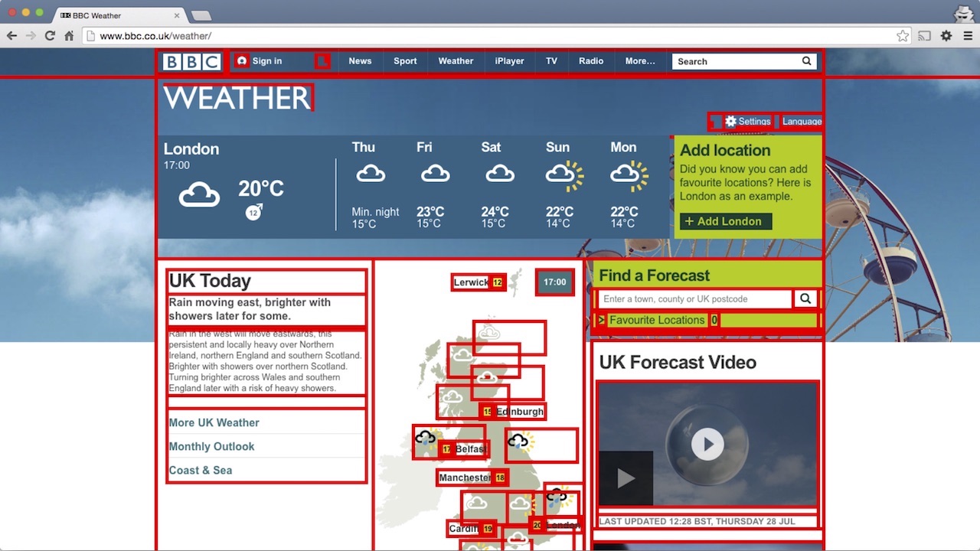This screenshot has width=980, height=551.
Task: Open the weather Settings
Action: [747, 122]
